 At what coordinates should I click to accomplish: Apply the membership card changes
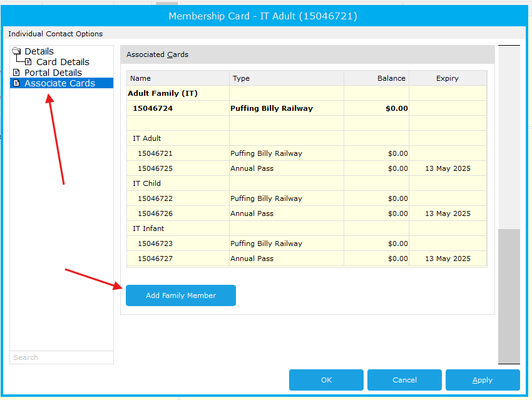483,380
